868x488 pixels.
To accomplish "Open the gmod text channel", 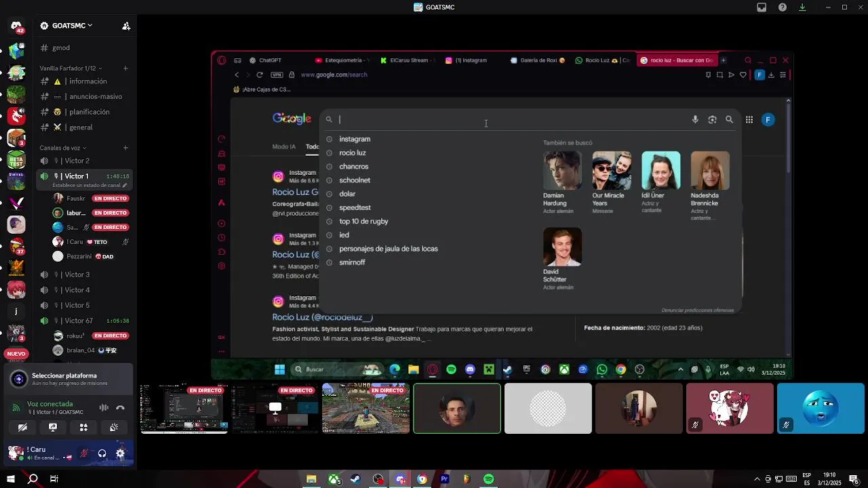I will [85, 48].
